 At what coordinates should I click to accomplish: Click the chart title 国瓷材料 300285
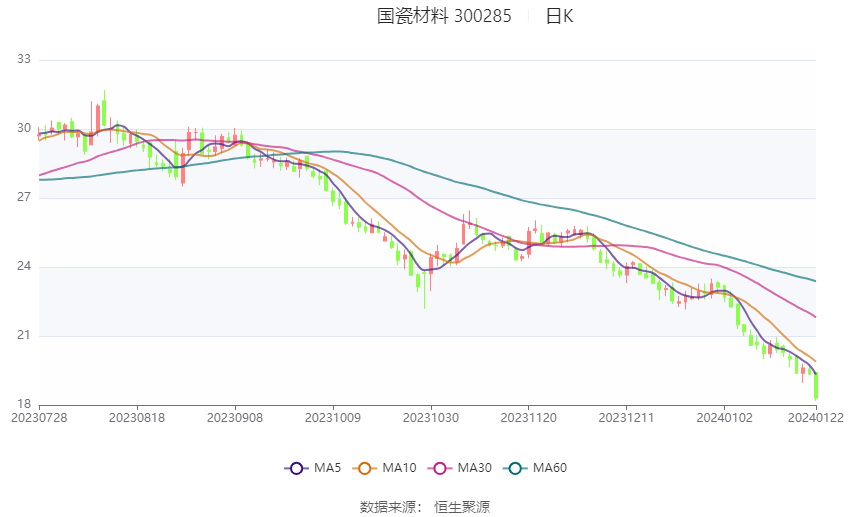444,16
